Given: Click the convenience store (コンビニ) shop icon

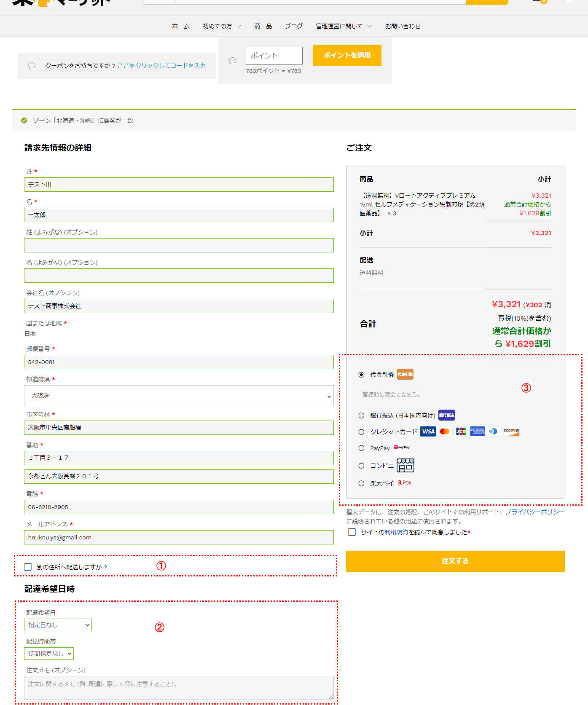Looking at the screenshot, I should point(405,466).
